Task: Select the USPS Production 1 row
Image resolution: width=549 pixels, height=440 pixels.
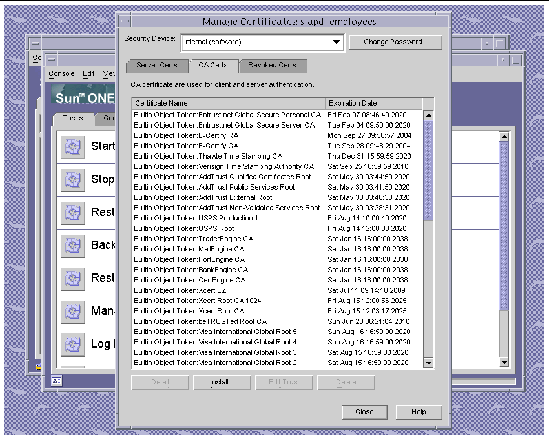Action: [277, 218]
